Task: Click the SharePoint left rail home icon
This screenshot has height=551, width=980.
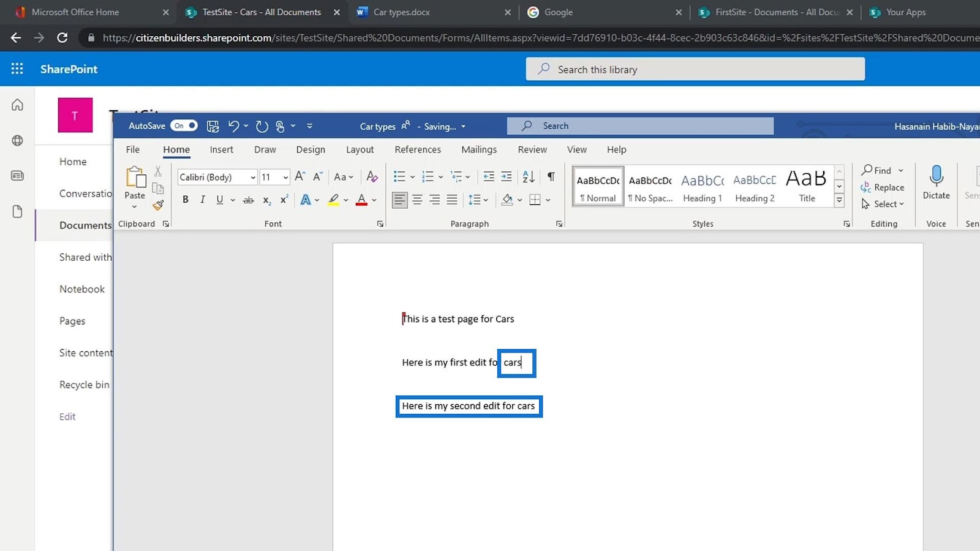Action: click(17, 105)
